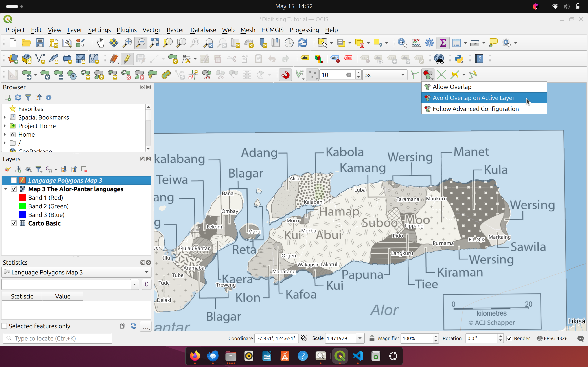Open the Vector menu
The image size is (588, 367).
151,30
